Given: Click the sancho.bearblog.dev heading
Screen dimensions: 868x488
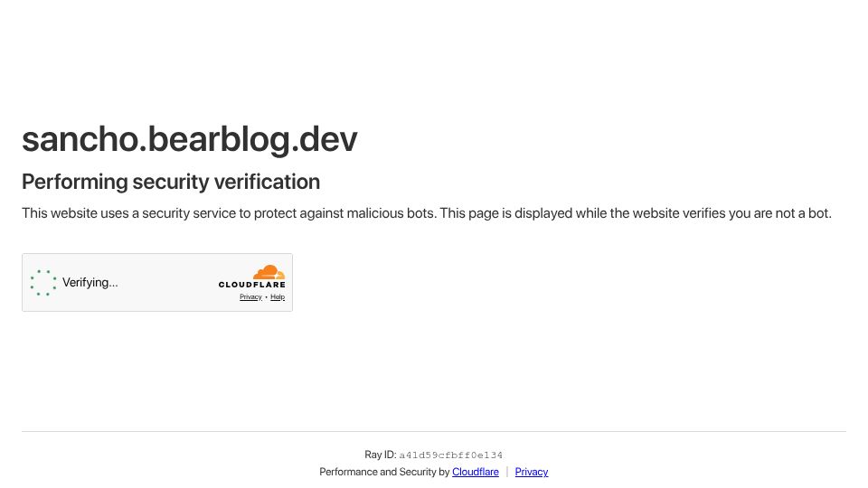Looking at the screenshot, I should (189, 139).
